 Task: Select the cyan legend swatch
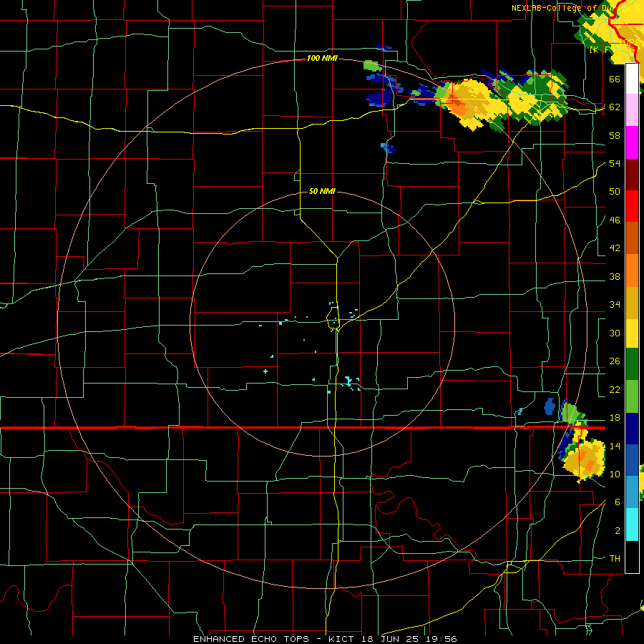(x=632, y=525)
